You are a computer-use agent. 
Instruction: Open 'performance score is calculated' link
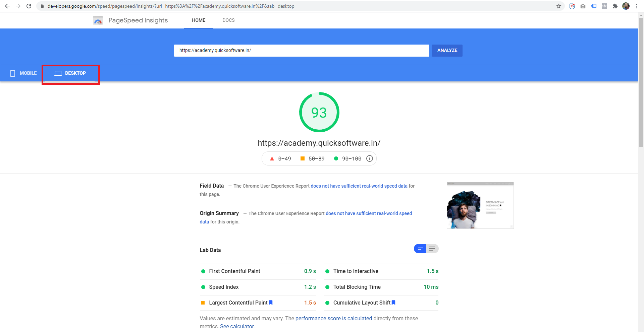coord(334,318)
